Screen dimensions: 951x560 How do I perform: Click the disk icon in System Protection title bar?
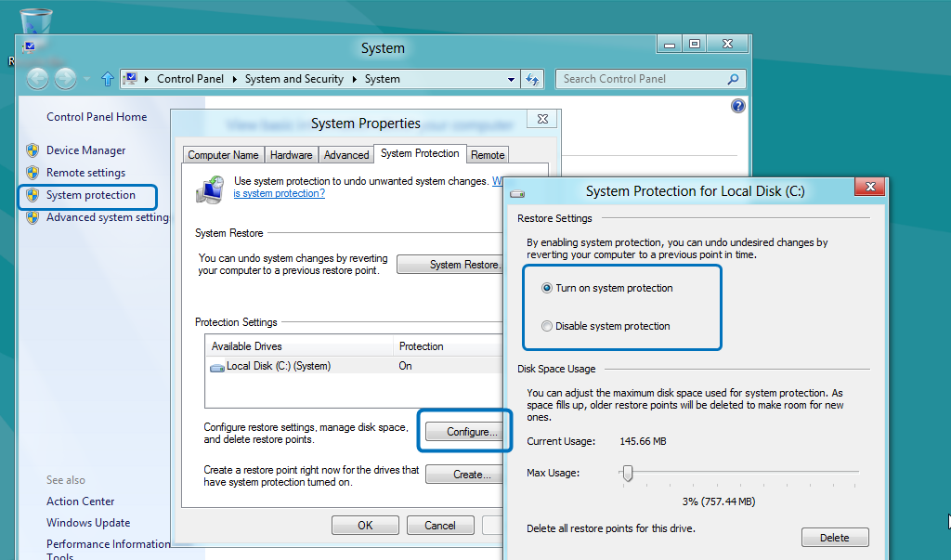click(x=517, y=193)
